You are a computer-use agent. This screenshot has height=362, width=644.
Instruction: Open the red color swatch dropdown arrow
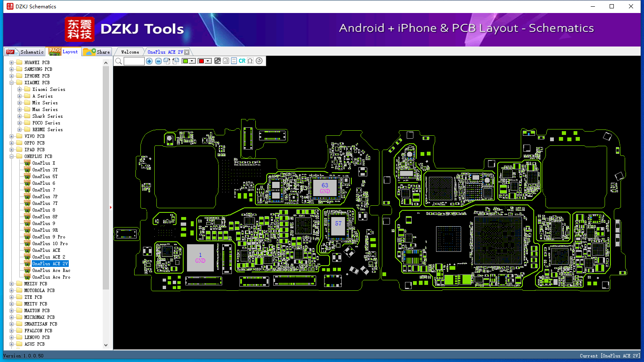tap(208, 61)
